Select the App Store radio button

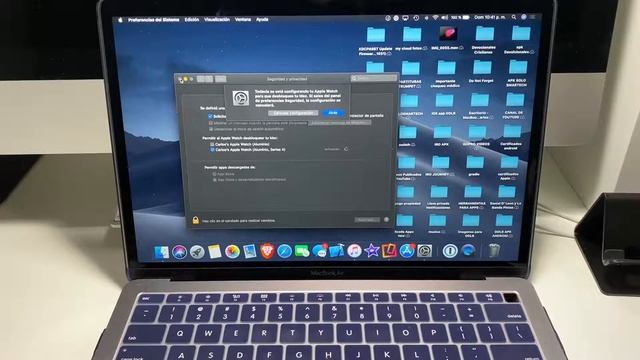[214, 174]
